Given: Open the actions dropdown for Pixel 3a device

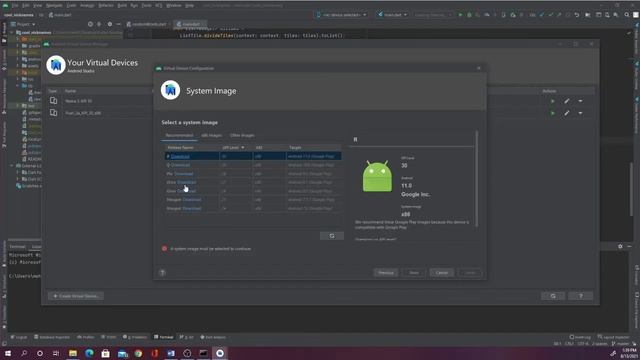Looking at the screenshot, I should pyautogui.click(x=580, y=113).
